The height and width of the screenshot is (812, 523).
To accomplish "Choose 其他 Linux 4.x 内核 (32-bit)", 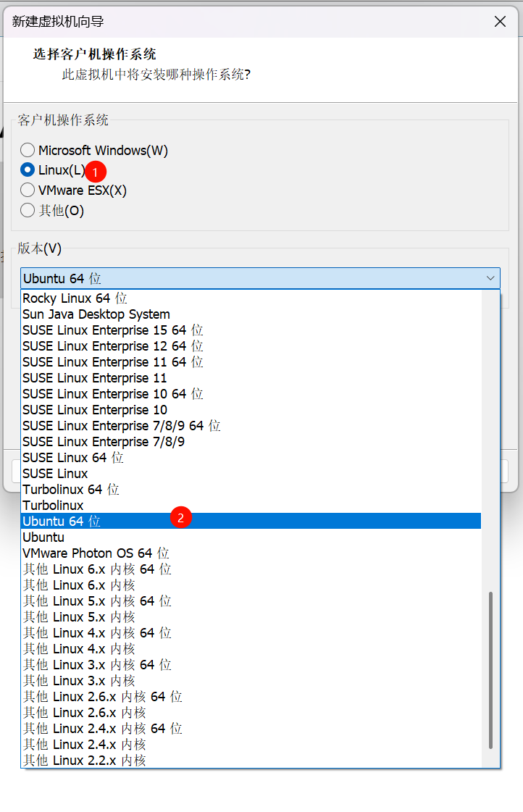I will point(251,648).
